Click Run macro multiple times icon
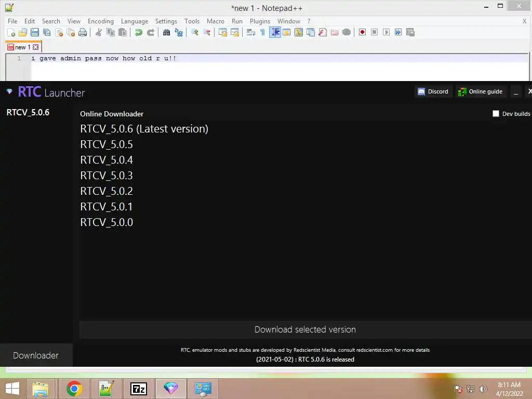 pyautogui.click(x=398, y=32)
